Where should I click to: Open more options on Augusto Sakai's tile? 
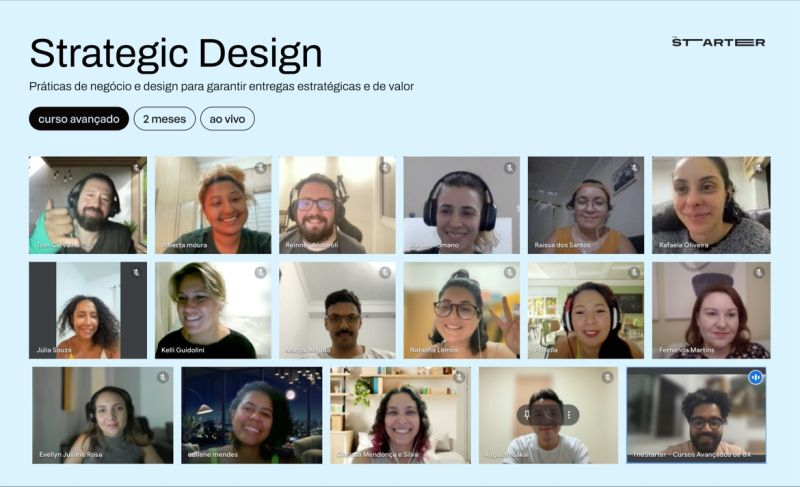tap(569, 415)
